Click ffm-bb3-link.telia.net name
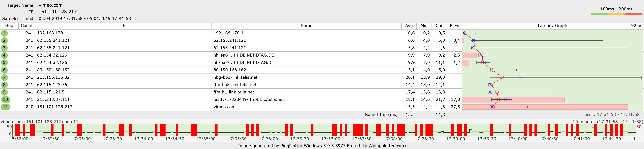 pyautogui.click(x=235, y=85)
